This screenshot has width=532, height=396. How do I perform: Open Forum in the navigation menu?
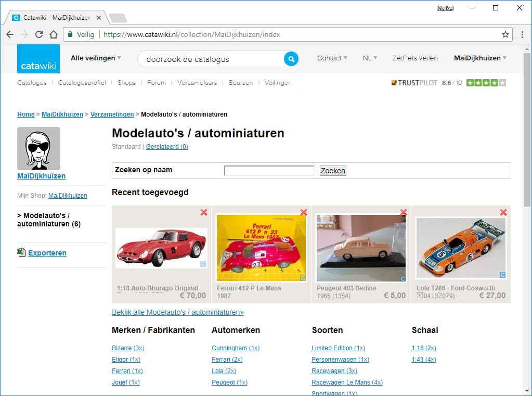pos(156,82)
